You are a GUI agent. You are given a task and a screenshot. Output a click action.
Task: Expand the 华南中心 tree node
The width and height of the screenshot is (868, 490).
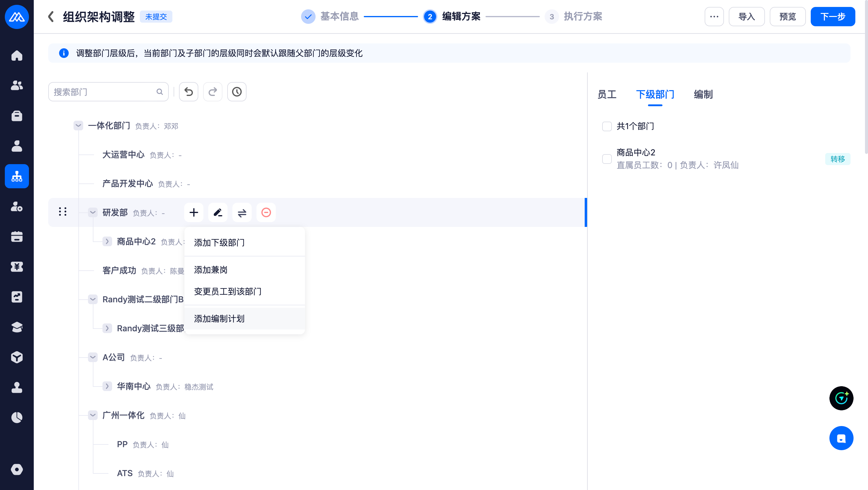[x=107, y=386]
